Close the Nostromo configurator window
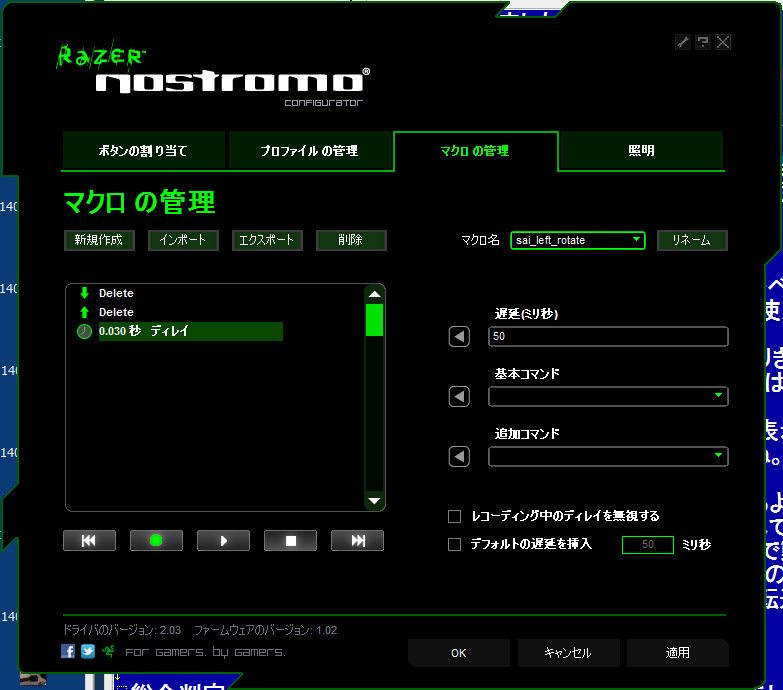The width and height of the screenshot is (783, 690). coord(723,42)
